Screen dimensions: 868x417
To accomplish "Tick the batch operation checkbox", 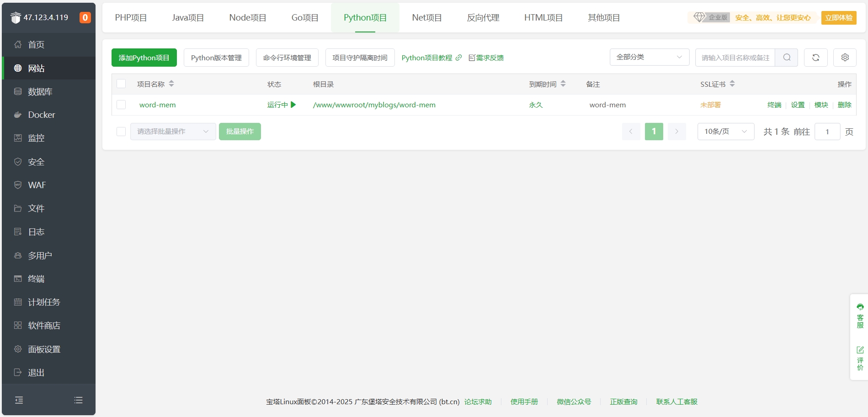I will click(121, 132).
